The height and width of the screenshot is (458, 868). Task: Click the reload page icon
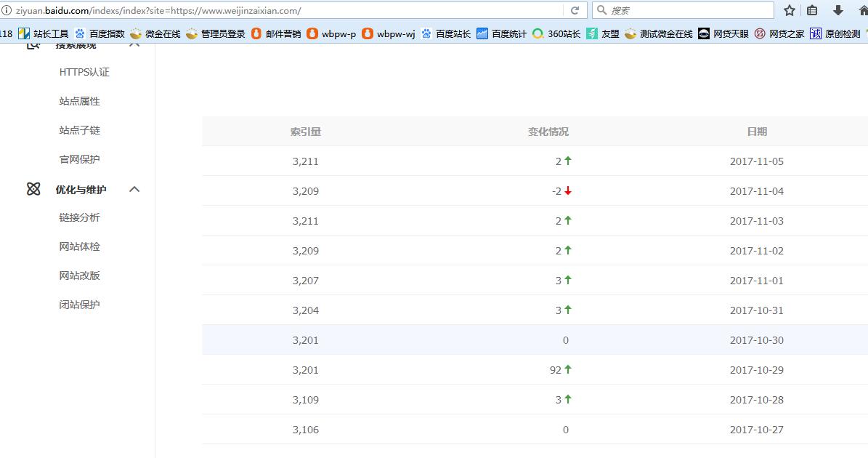(x=575, y=10)
